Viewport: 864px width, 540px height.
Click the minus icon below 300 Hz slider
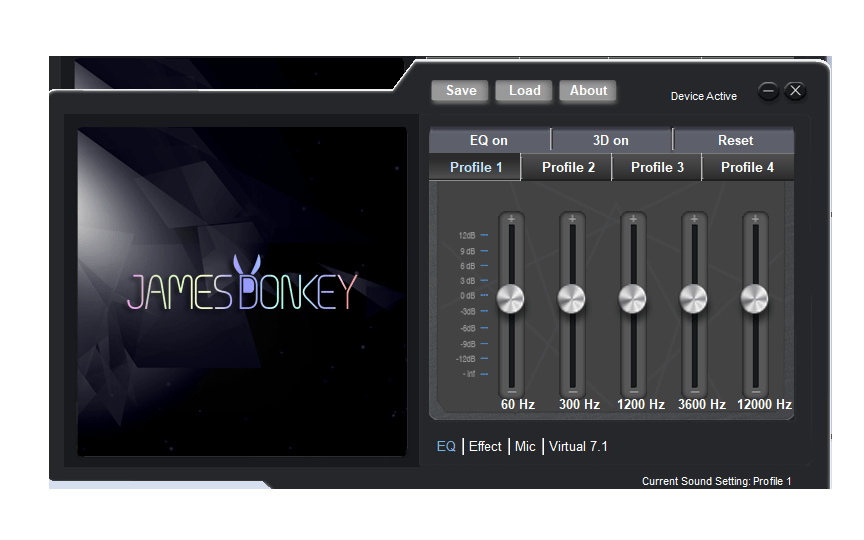pos(573,391)
